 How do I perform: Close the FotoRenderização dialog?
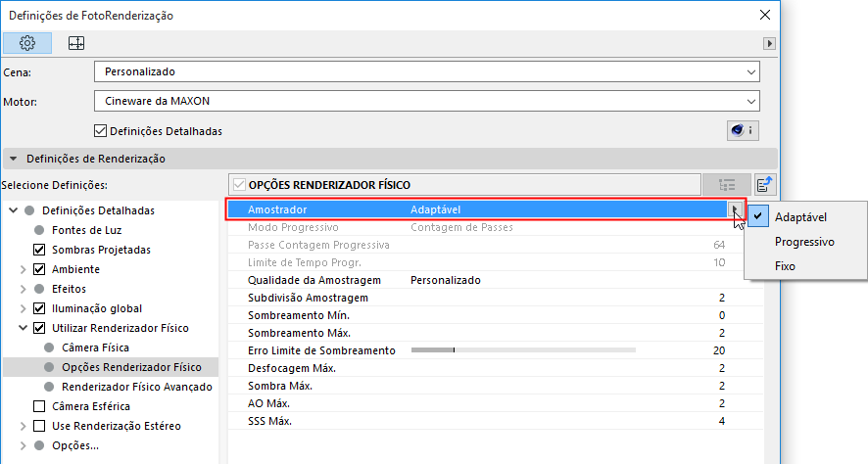[x=765, y=15]
